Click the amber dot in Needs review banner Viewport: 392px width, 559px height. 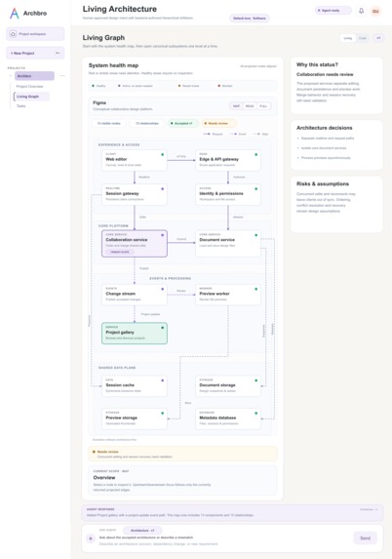94,452
